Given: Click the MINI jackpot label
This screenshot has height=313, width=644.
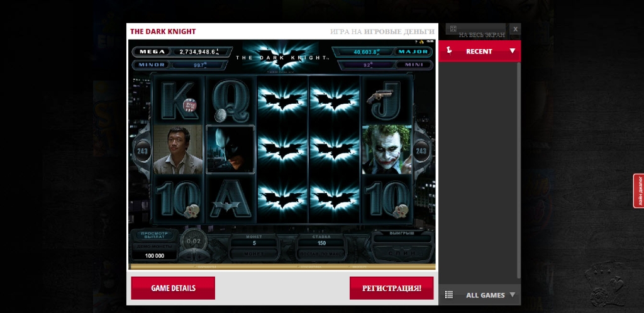Looking at the screenshot, I should pyautogui.click(x=414, y=65).
